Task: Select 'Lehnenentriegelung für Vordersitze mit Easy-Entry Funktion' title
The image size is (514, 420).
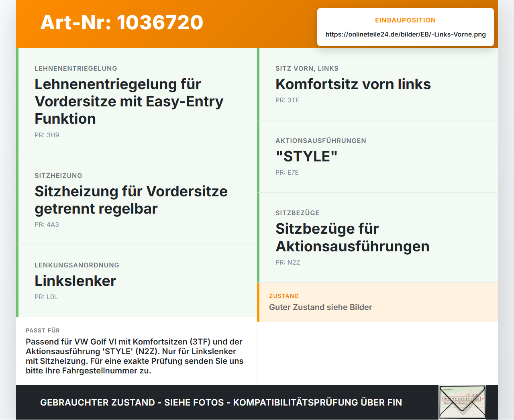Action: (129, 102)
